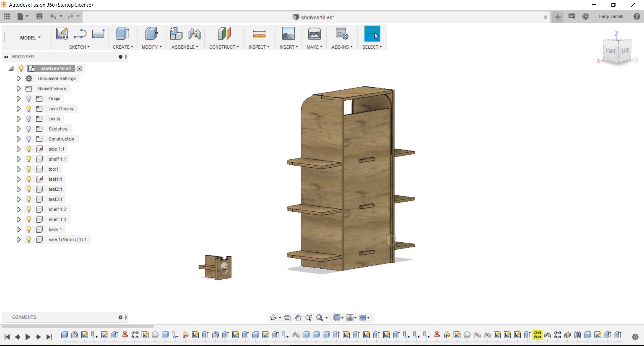Click the Insert image icon
Viewport: 644px width, 346px height.
click(288, 34)
